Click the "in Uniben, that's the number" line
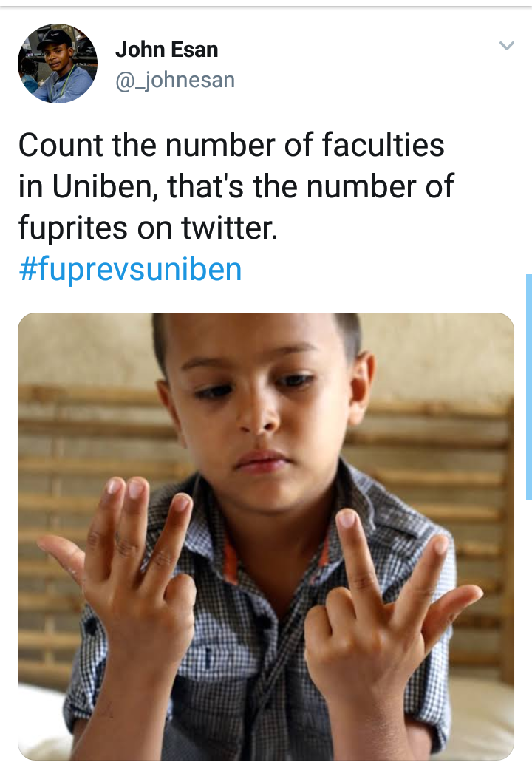The width and height of the screenshot is (532, 765). tap(236, 186)
